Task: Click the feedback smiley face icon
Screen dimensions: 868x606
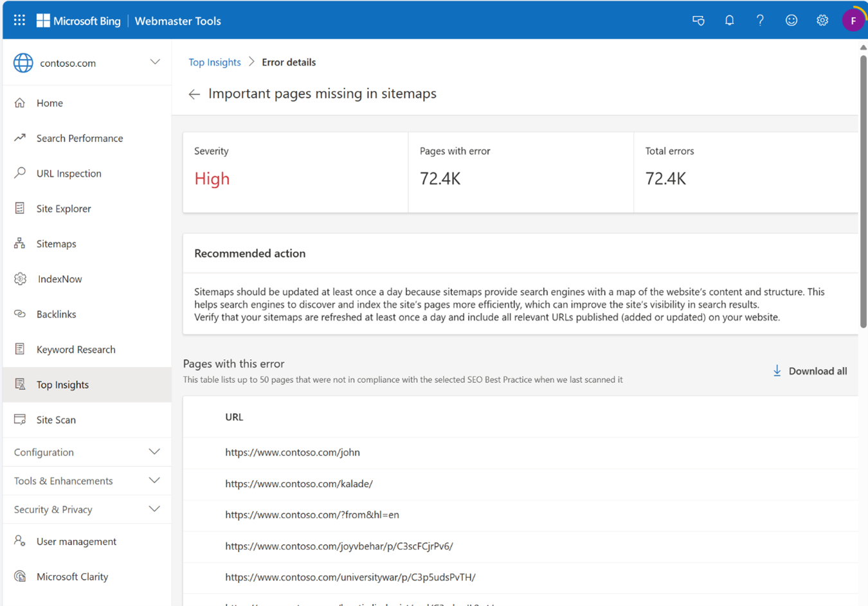Action: (x=791, y=21)
